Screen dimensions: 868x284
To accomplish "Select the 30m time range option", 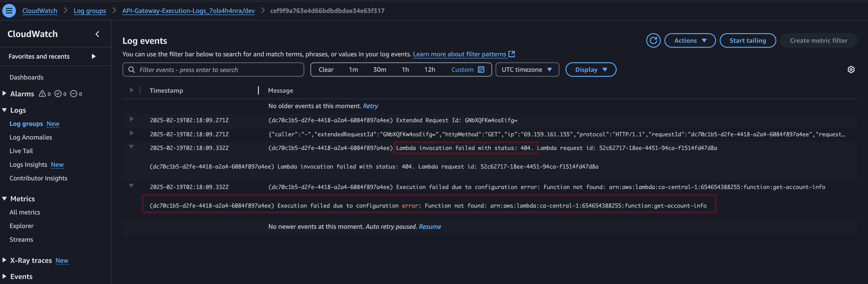I will tap(379, 70).
